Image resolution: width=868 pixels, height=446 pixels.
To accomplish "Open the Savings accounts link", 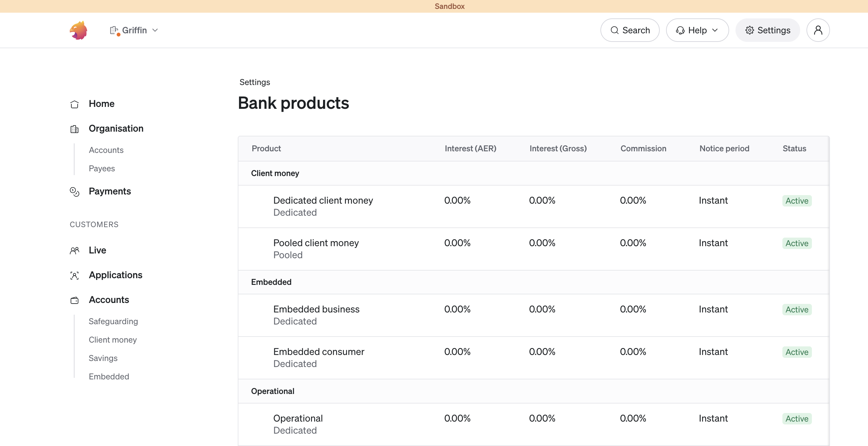I will [103, 358].
